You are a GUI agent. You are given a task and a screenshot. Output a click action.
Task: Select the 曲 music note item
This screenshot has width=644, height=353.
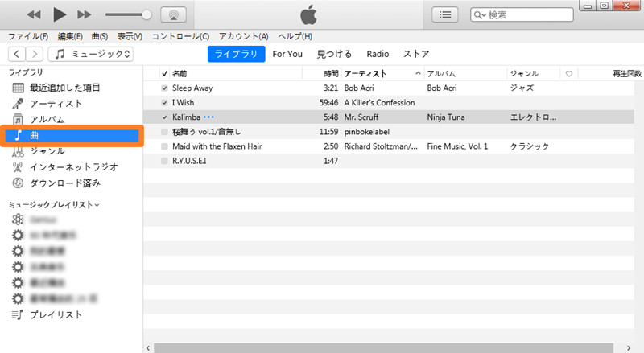coord(72,135)
